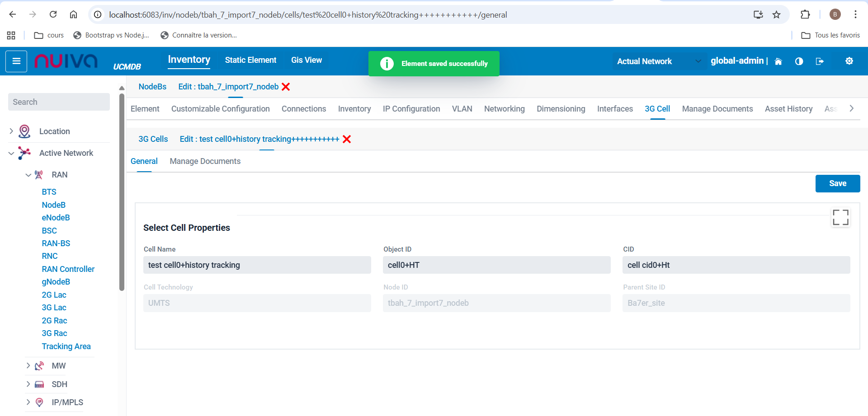Toggle the contrast theme icon
This screenshot has width=868, height=416.
point(799,61)
